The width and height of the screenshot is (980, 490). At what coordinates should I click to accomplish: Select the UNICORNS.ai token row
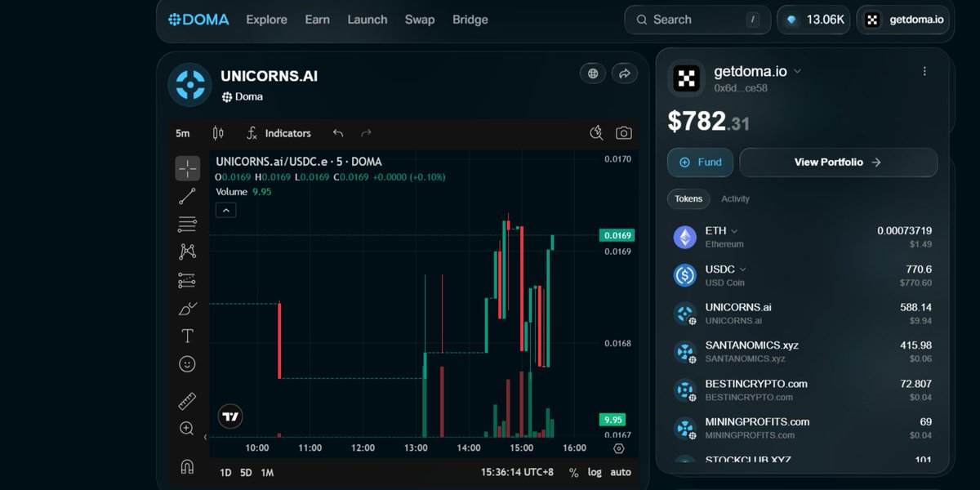[x=803, y=314]
